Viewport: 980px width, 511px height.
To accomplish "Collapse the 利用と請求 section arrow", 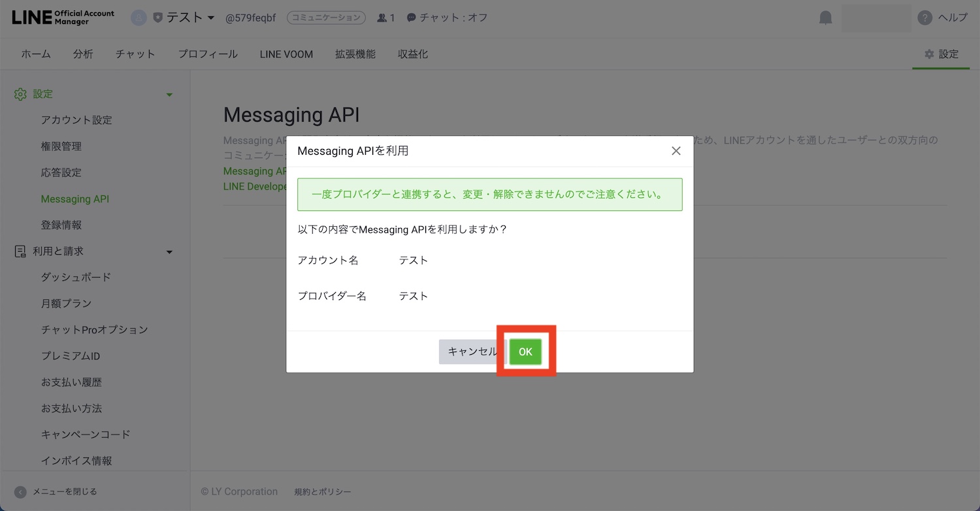I will pyautogui.click(x=169, y=252).
